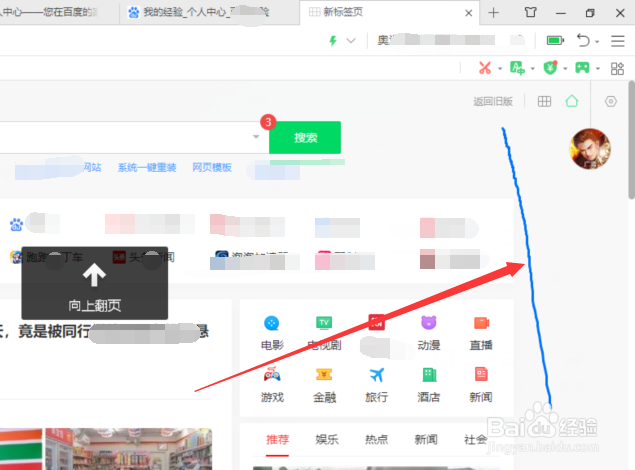Open the skin (shirt) icon in title bar

coord(531,12)
